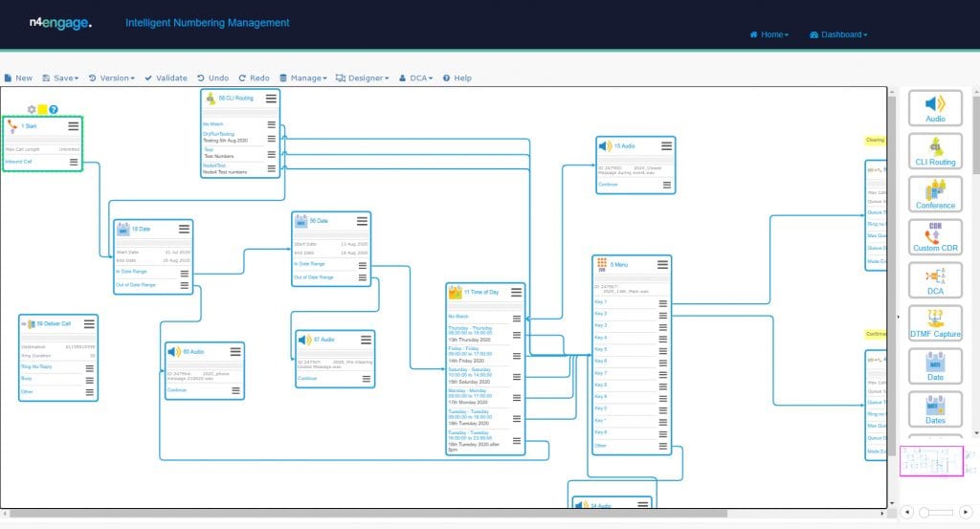Open In Date Range menu on 18 Date node

coord(185,274)
